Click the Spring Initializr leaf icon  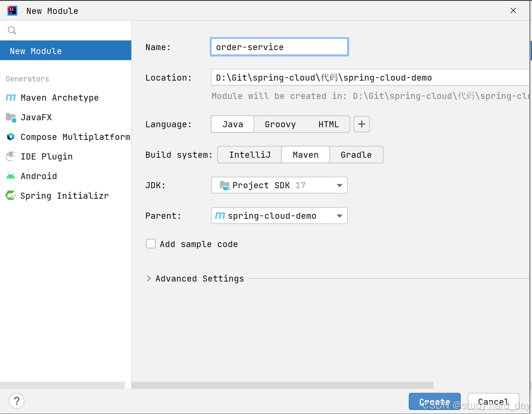click(x=11, y=196)
